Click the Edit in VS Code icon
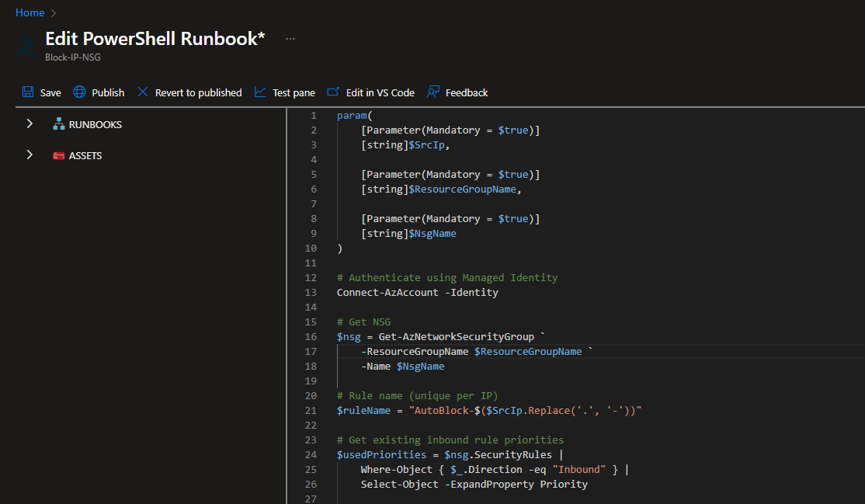This screenshot has width=865, height=504. click(x=333, y=92)
